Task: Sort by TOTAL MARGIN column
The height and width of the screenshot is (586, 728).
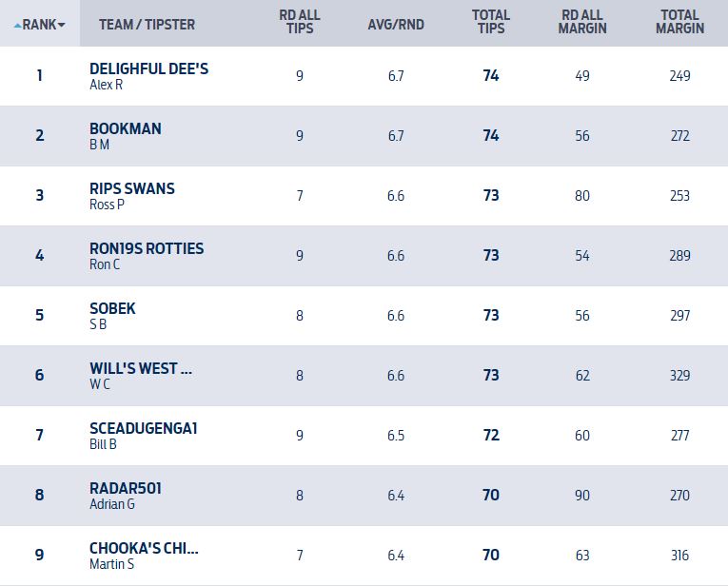Action: [x=679, y=22]
